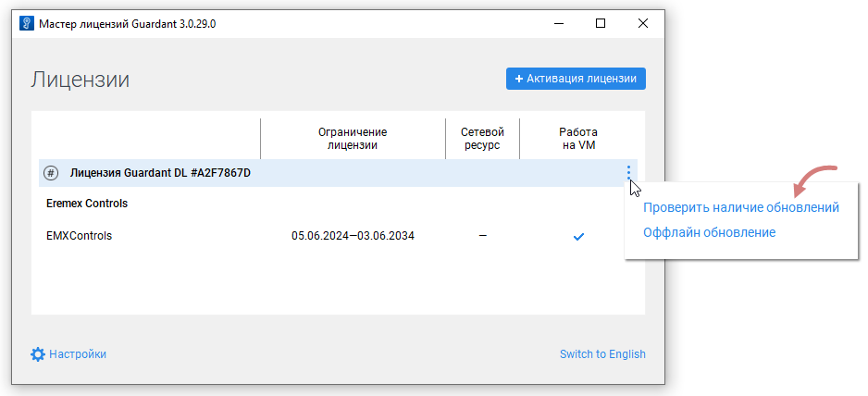Click the gear icon next to Настройки
The width and height of the screenshot is (868, 396).
(x=38, y=354)
